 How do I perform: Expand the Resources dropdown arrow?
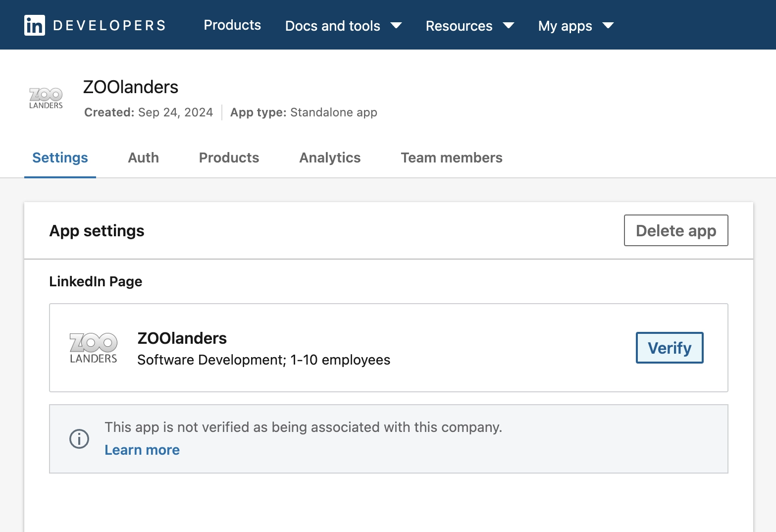pos(508,26)
